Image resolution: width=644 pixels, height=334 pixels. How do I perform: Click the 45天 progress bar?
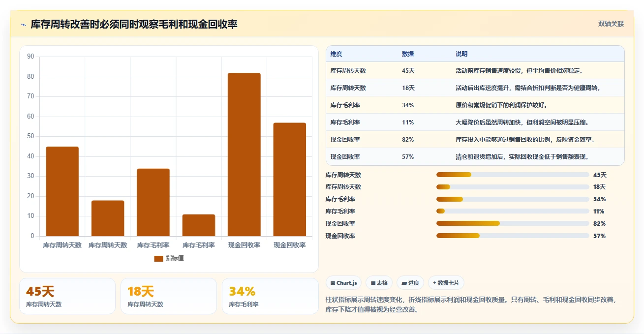(513, 175)
